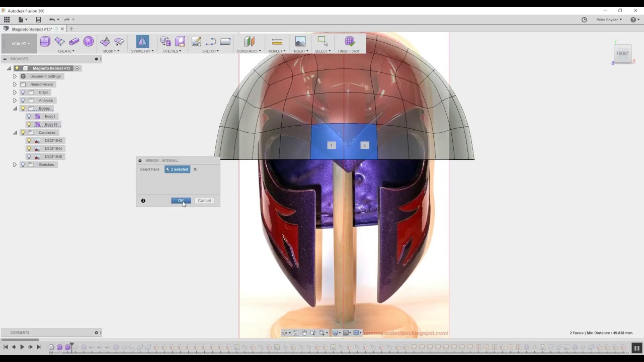
Task: Toggle visibility bulb of Canvases folder
Action: [x=23, y=133]
